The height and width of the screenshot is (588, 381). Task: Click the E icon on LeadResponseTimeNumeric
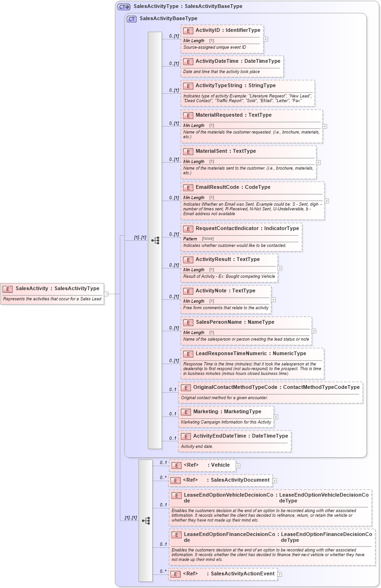click(187, 354)
